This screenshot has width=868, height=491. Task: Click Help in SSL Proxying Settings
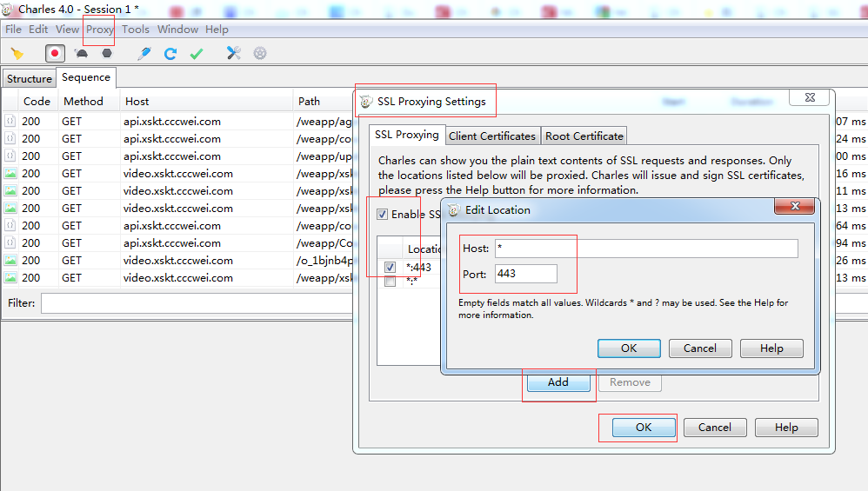click(786, 428)
